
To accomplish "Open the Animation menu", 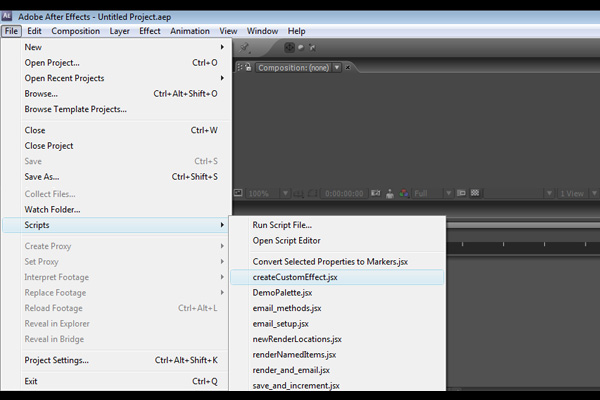I will pyautogui.click(x=190, y=31).
